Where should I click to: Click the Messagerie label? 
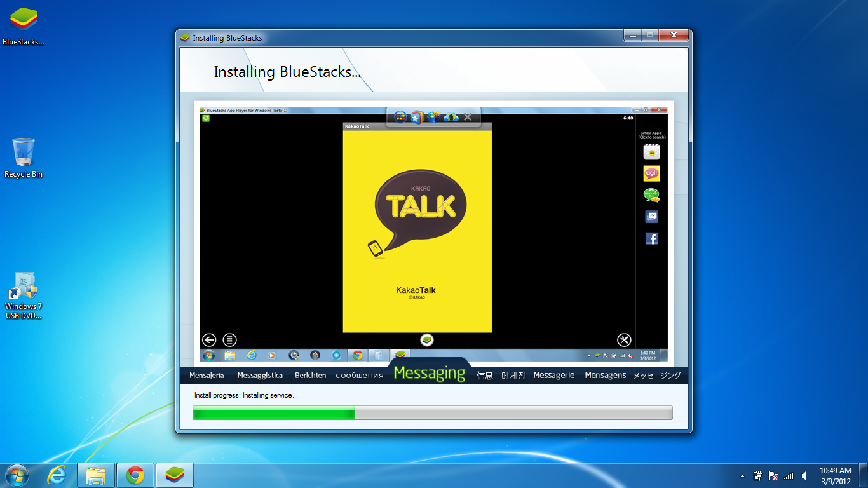pos(554,376)
